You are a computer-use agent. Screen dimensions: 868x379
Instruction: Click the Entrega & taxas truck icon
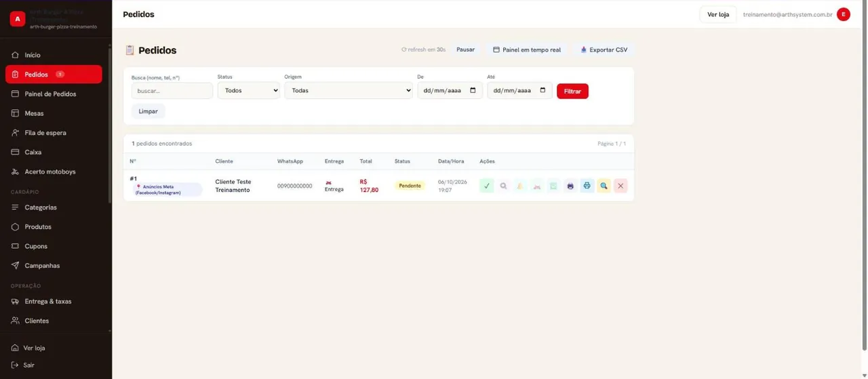[15, 301]
